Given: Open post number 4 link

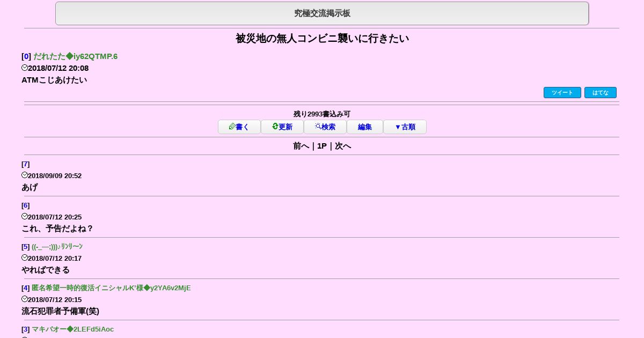Looking at the screenshot, I should (25, 288).
